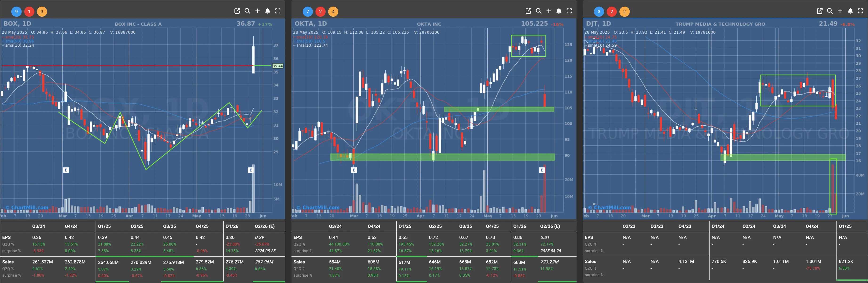Screen dimensions: 868x283
Task: Click the 'OKTA INC' company name heading
Action: pos(429,24)
